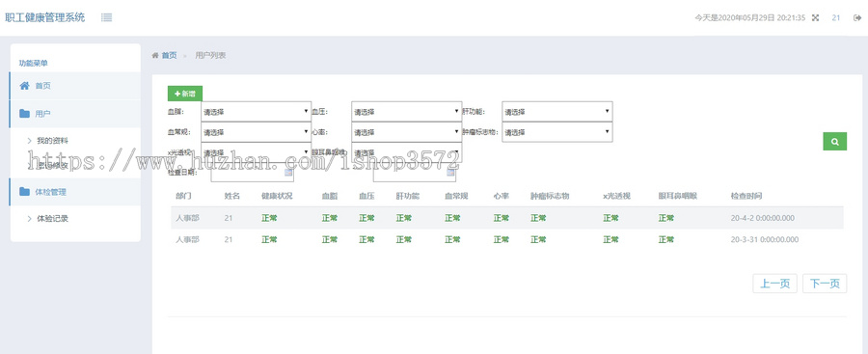Open 我的资料 sidebar item
Image resolution: width=868 pixels, height=354 pixels.
53,141
